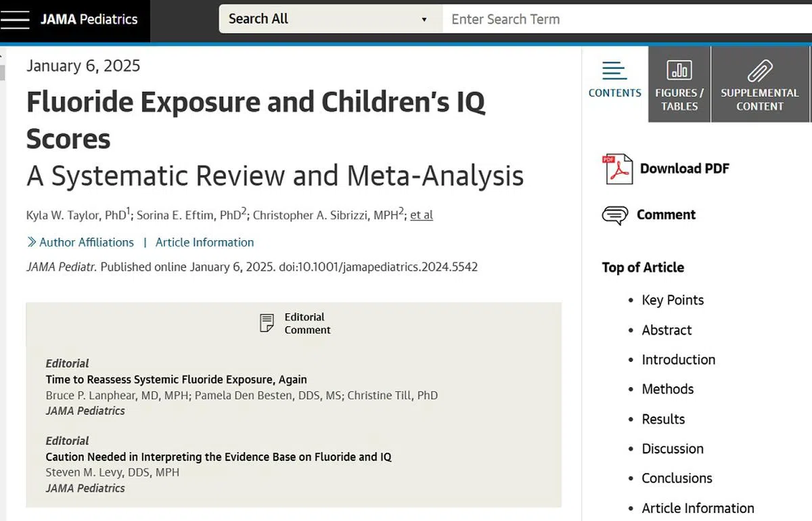Select the Contents tab icon

pyautogui.click(x=614, y=71)
